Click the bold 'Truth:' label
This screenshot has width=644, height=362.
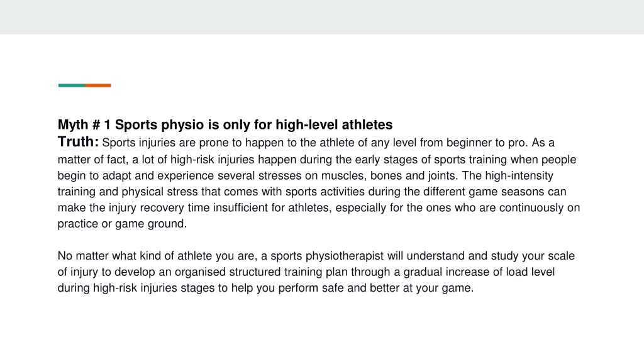(x=78, y=141)
